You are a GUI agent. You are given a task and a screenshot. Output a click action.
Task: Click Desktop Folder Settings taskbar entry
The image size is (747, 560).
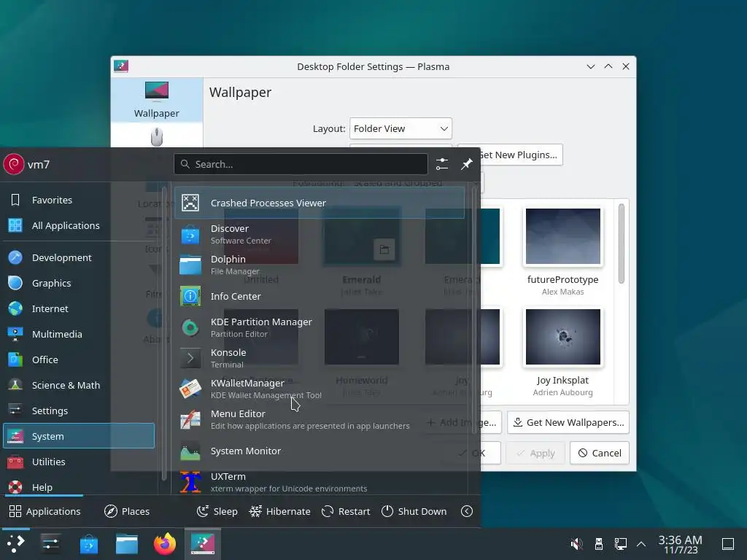pos(203,544)
